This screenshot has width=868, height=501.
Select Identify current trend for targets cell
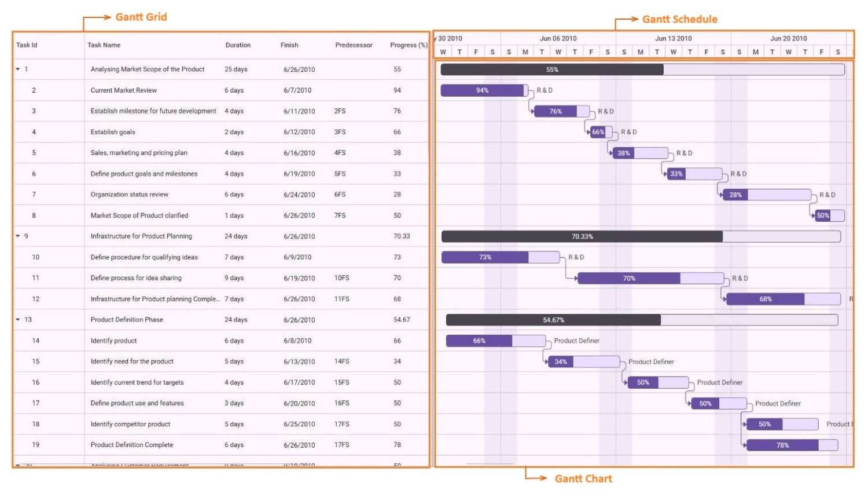coord(137,382)
